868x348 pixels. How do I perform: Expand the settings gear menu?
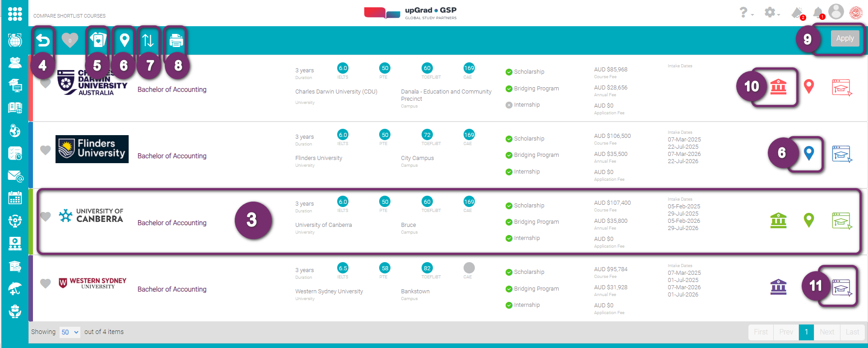coord(771,13)
